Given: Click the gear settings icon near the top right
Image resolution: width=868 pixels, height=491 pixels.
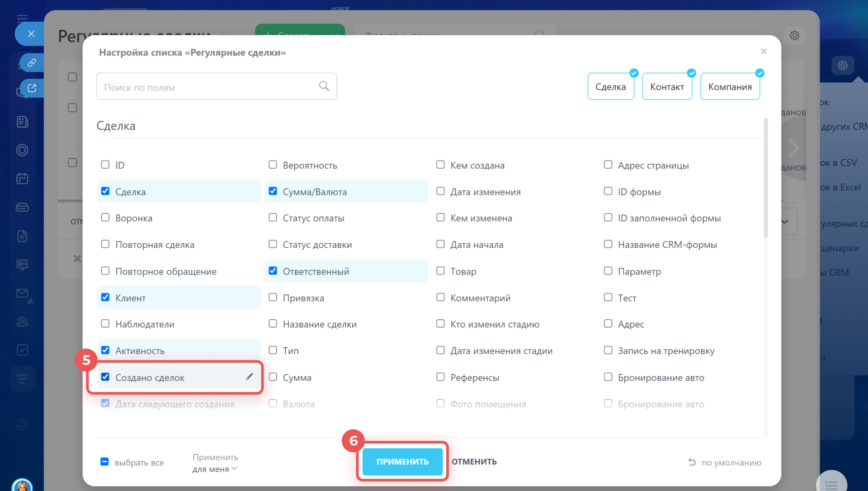Looking at the screenshot, I should tap(794, 35).
